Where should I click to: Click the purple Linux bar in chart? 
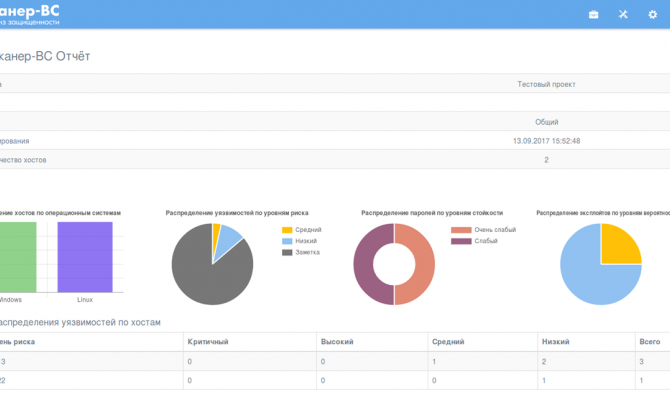[x=85, y=257]
